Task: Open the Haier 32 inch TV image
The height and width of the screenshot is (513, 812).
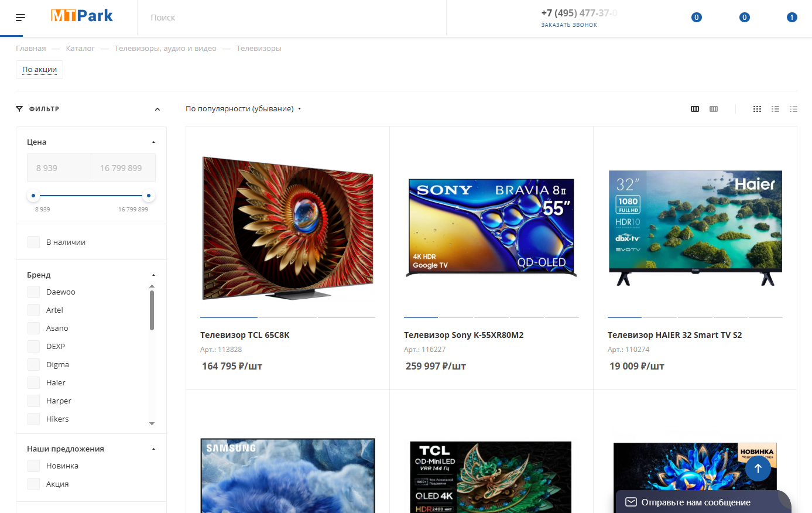Action: click(x=695, y=228)
